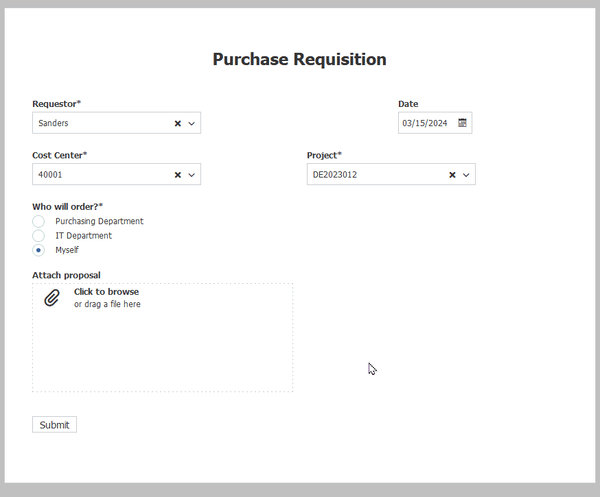Select the Purchasing Department radio option

point(39,221)
